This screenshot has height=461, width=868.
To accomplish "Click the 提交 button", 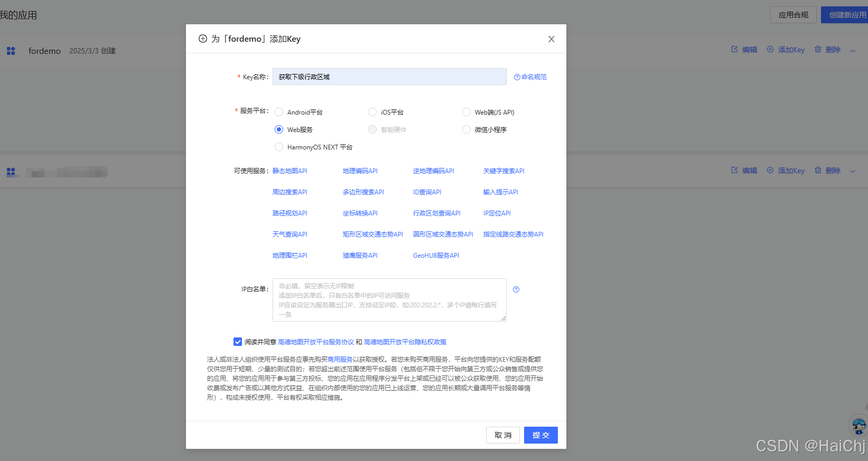I will coord(541,435).
